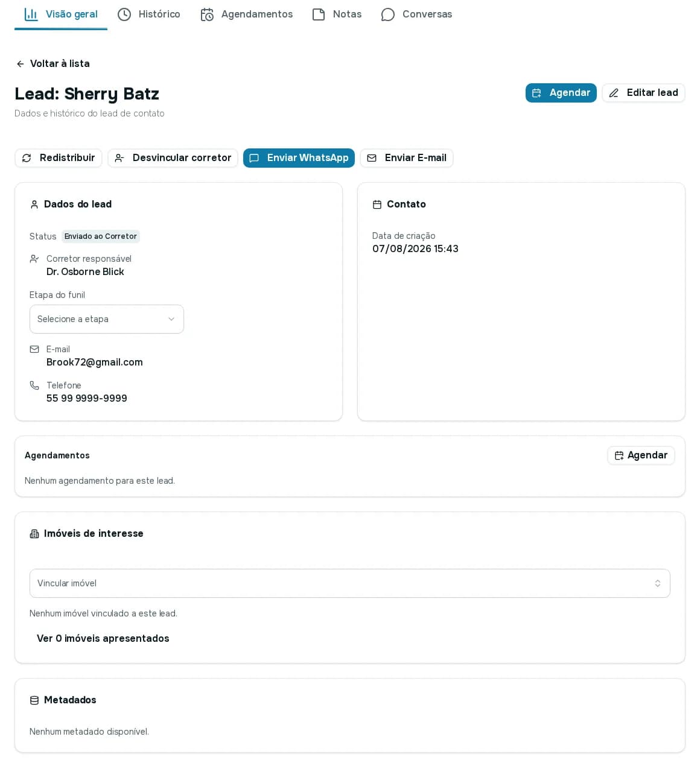Click the Nenhum imóvel vinculado a este lead text
The image size is (700, 760).
[x=103, y=613]
